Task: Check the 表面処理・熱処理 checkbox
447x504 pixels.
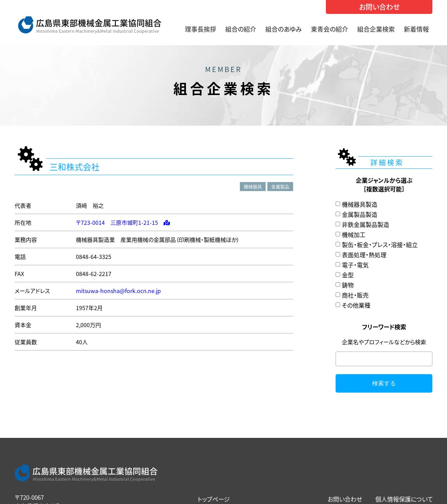Action: point(338,254)
